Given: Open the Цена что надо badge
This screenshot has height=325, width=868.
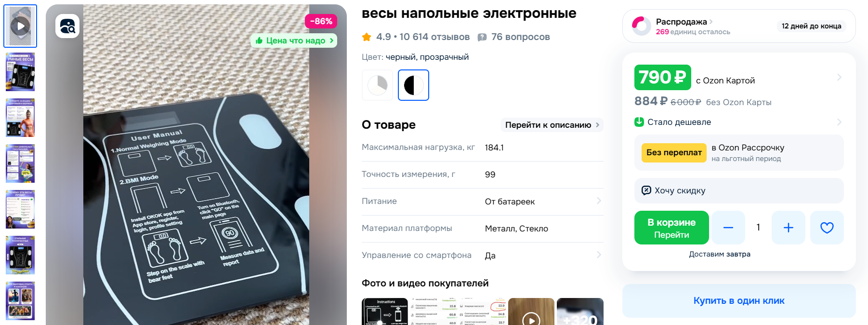Looking at the screenshot, I should click(x=294, y=41).
